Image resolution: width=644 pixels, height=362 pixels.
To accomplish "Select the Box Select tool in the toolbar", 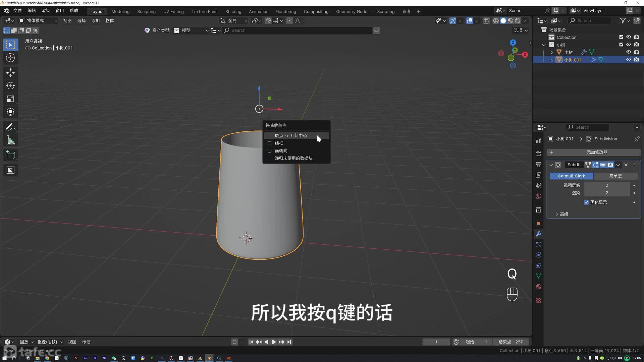I will coord(10,45).
